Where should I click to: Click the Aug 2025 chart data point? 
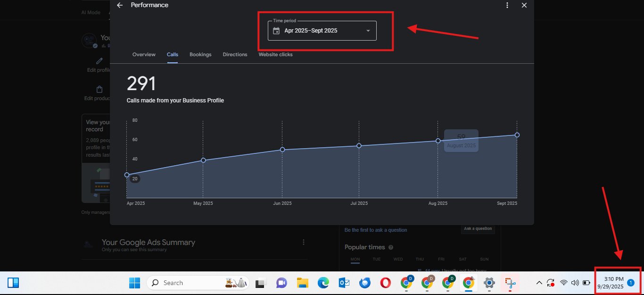point(438,141)
